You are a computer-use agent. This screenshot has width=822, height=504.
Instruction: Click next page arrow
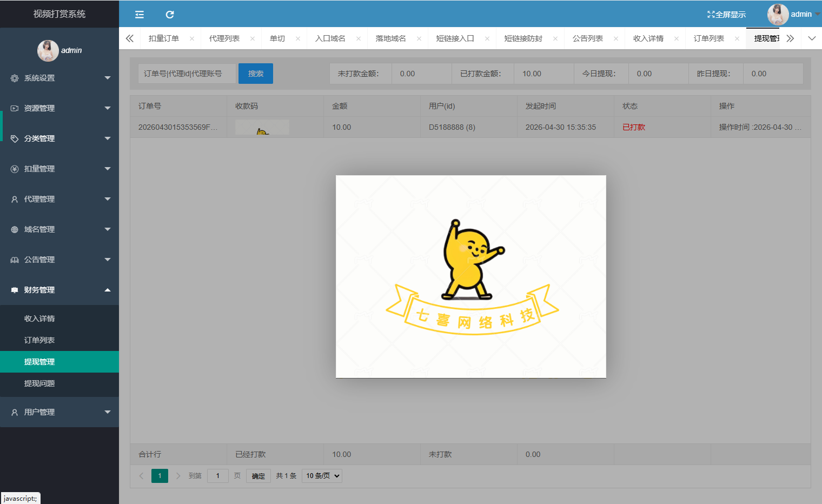(178, 476)
